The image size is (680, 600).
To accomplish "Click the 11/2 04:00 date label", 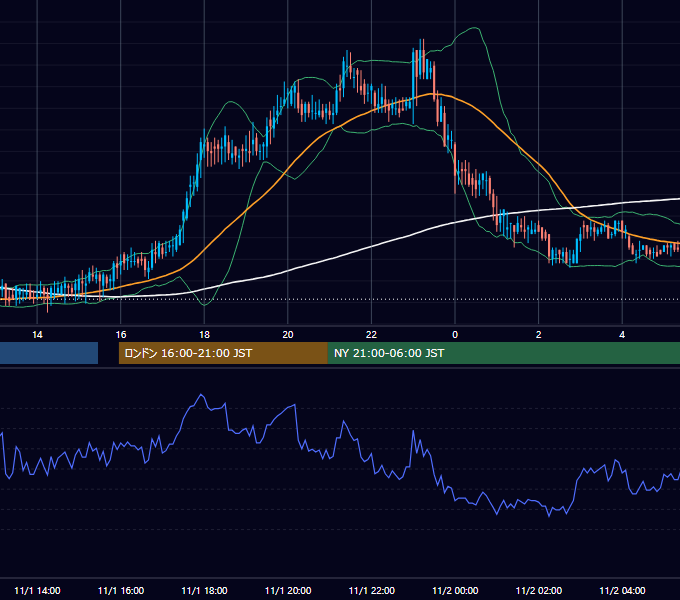I will pos(622,590).
